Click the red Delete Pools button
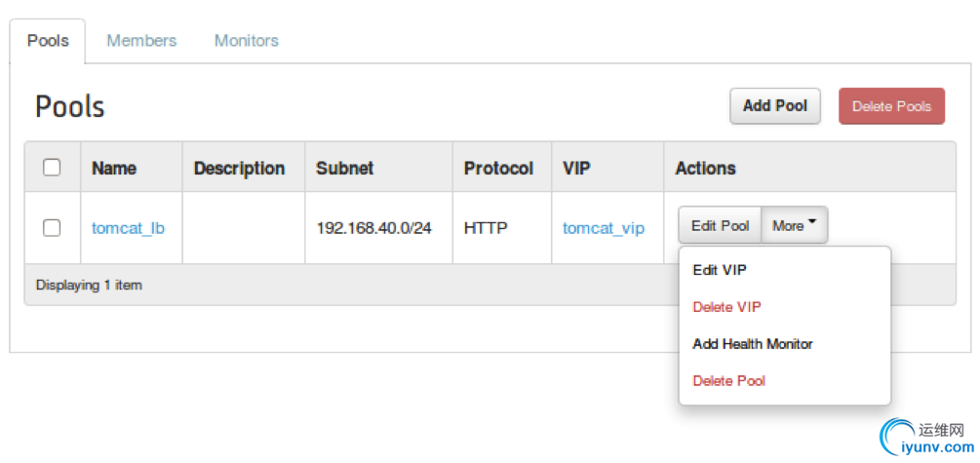 click(891, 106)
